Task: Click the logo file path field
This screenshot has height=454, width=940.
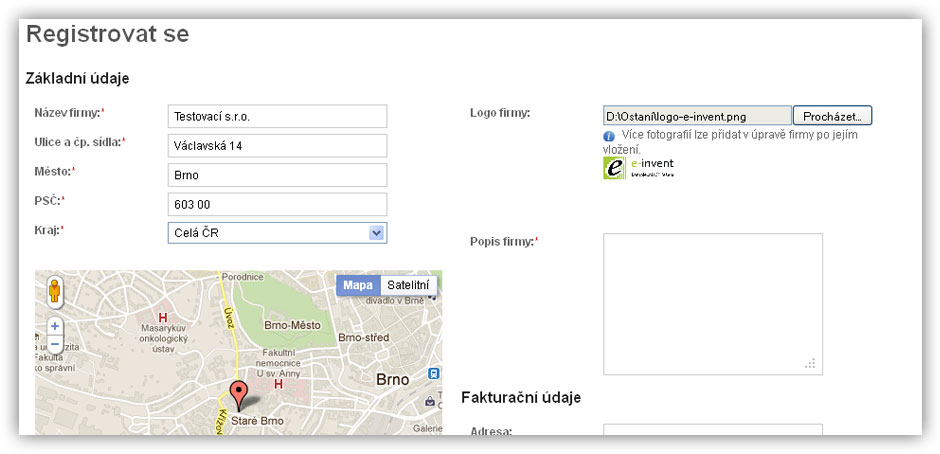Action: click(696, 116)
